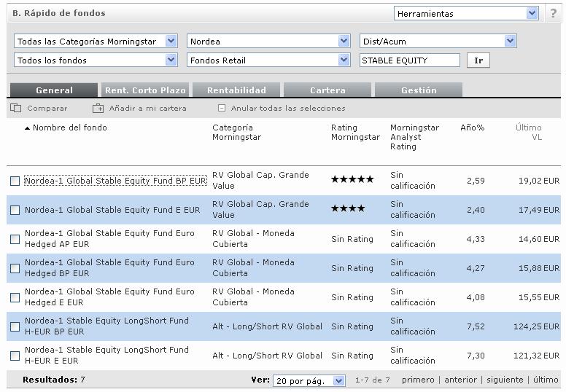Click the Añadir a mi cartera icon
Viewport: 566px width, 392px height.
coord(98,108)
